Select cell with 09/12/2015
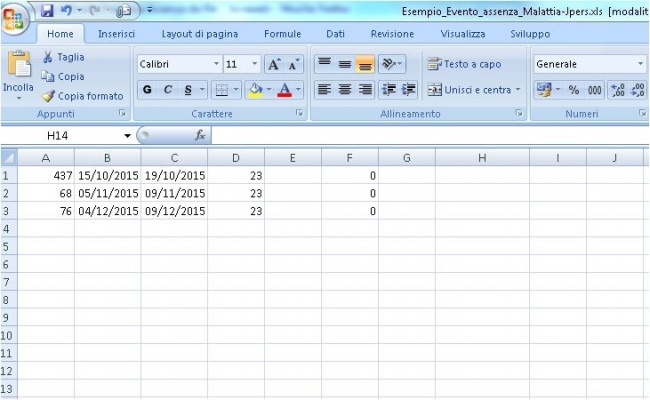This screenshot has width=650, height=400. [x=175, y=211]
